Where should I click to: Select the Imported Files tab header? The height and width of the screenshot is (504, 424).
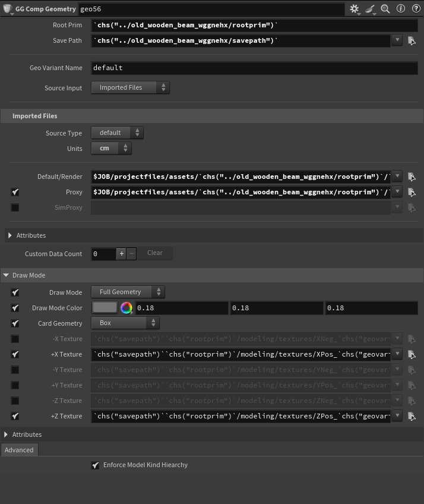(34, 116)
